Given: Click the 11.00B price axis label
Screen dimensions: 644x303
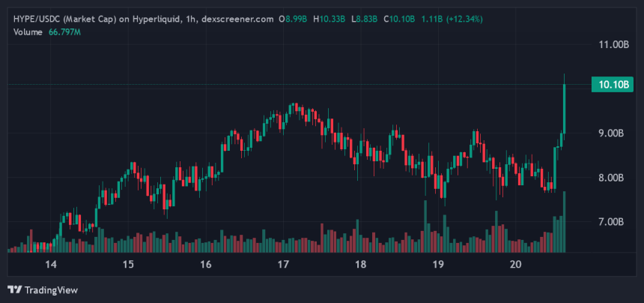Looking at the screenshot, I should click(613, 45).
